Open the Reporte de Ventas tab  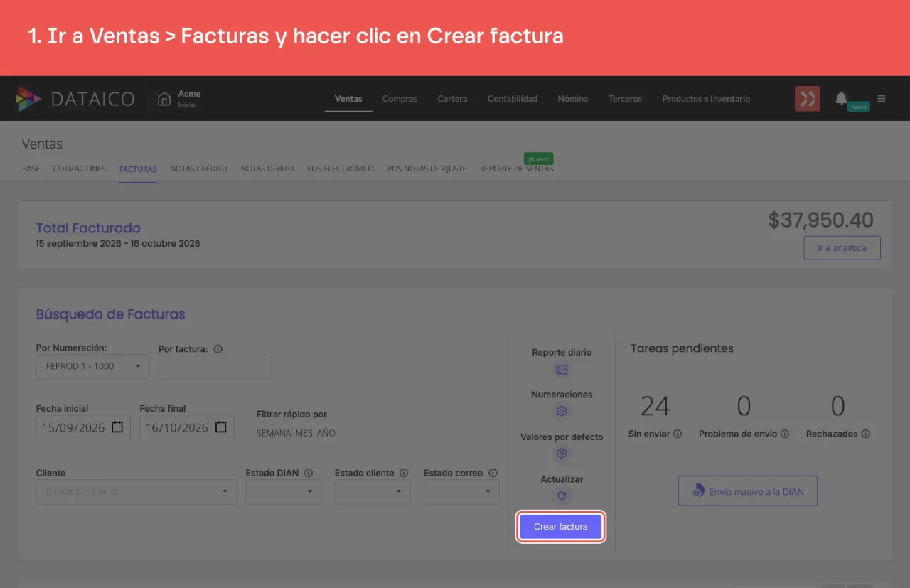(517, 169)
